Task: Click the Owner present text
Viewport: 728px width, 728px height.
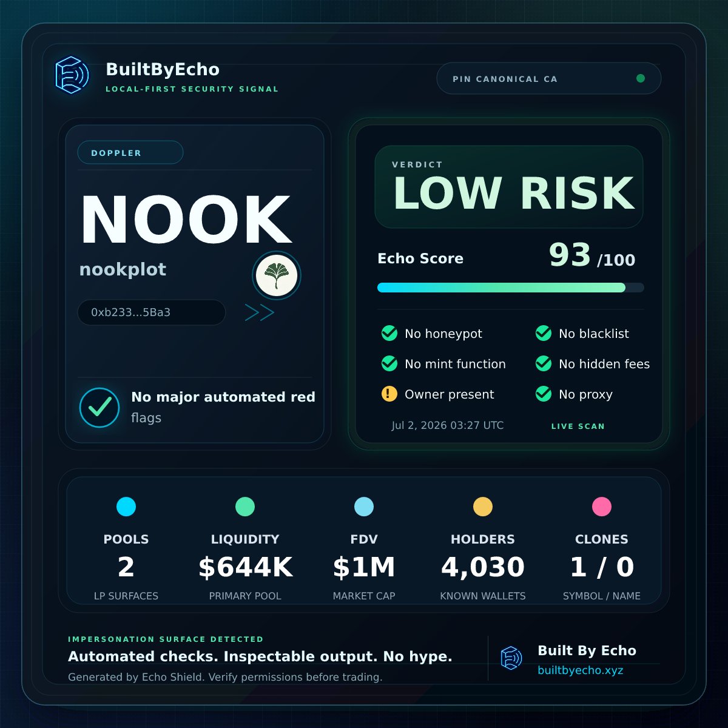Action: [450, 394]
